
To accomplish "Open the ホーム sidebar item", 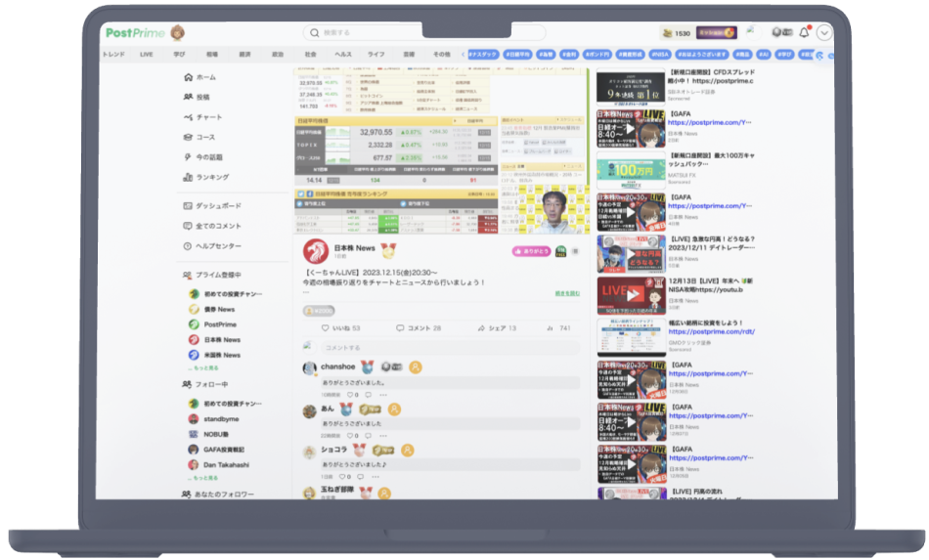I will (x=200, y=77).
